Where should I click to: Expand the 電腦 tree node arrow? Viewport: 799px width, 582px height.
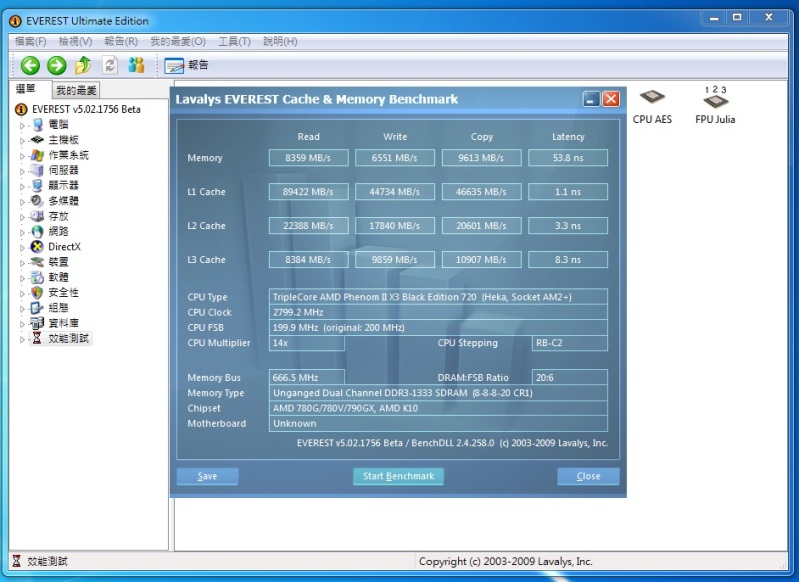(22, 125)
